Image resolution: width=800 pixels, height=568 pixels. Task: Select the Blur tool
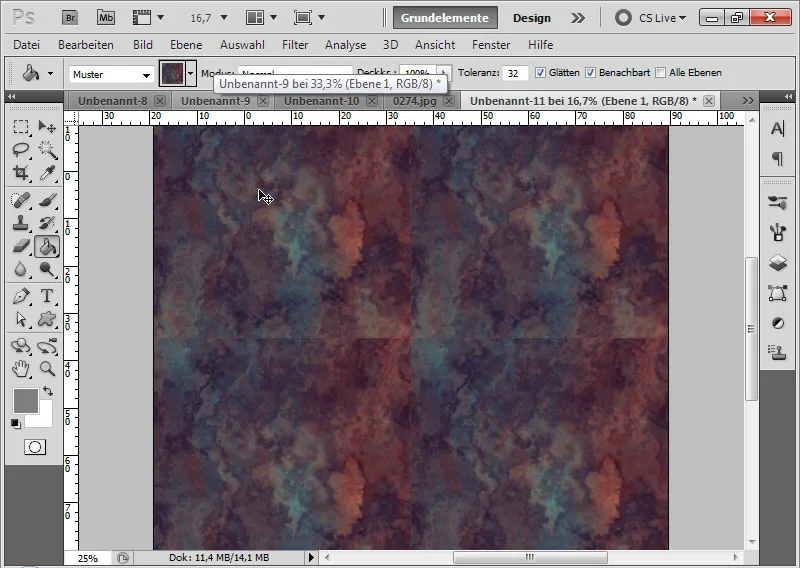20,269
